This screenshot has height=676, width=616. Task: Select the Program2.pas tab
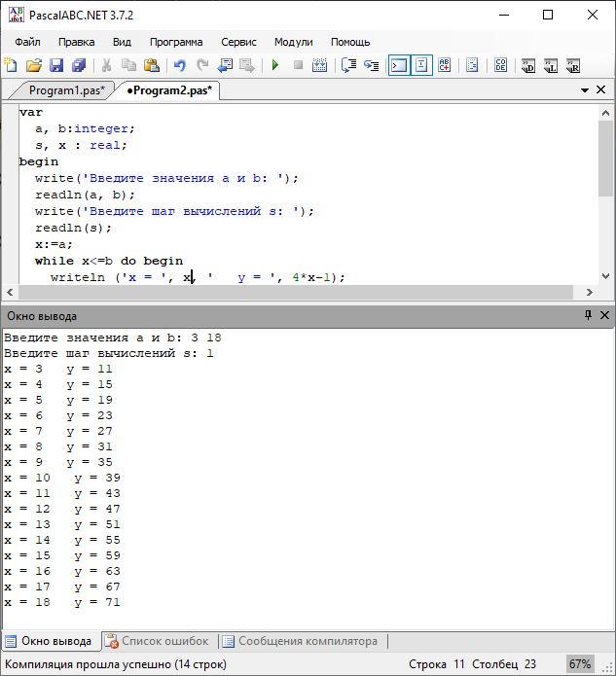pos(169,90)
